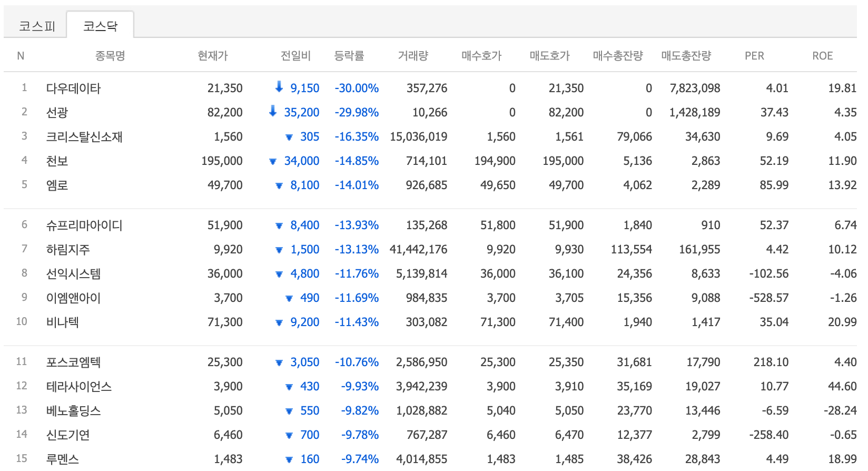Image resolution: width=868 pixels, height=471 pixels.
Task: Click the 매수호가 column header
Action: (481, 55)
